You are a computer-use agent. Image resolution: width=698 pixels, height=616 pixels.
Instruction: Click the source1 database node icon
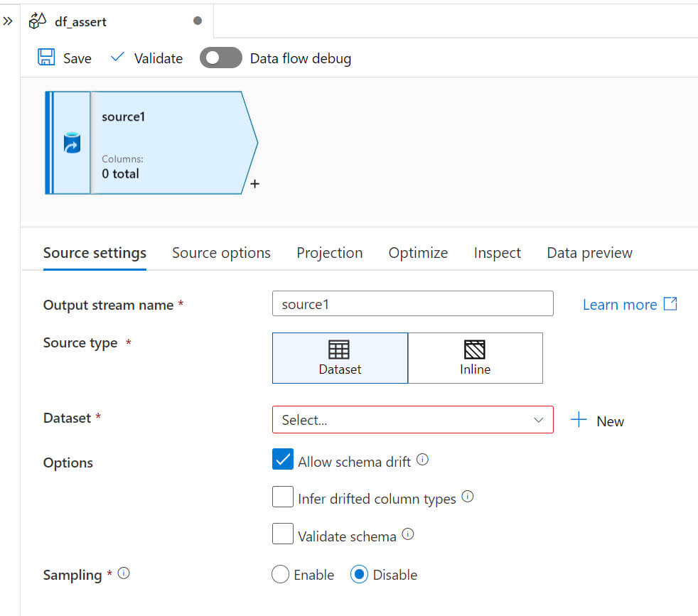[x=72, y=143]
